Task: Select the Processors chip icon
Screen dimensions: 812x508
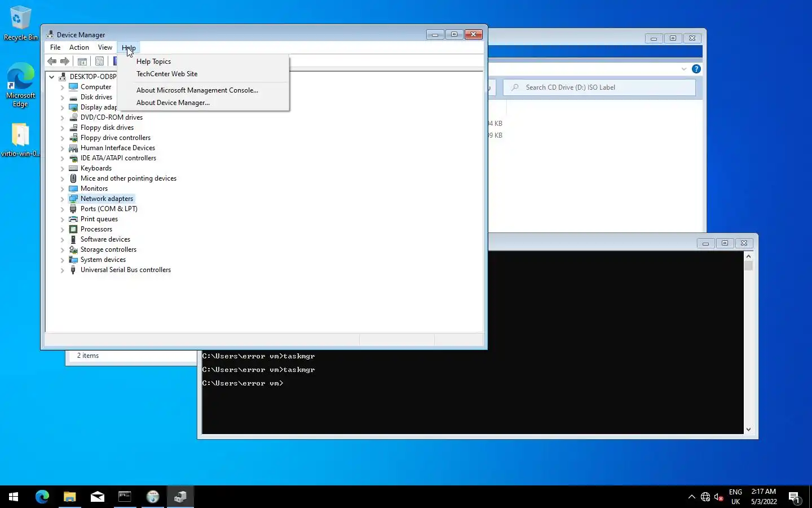Action: tap(73, 229)
